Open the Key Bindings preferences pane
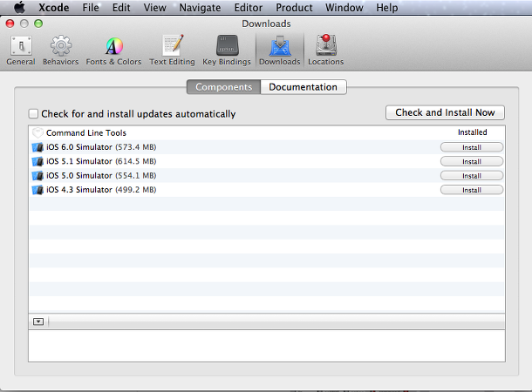Screen dimensions: 532x392 point(227,51)
